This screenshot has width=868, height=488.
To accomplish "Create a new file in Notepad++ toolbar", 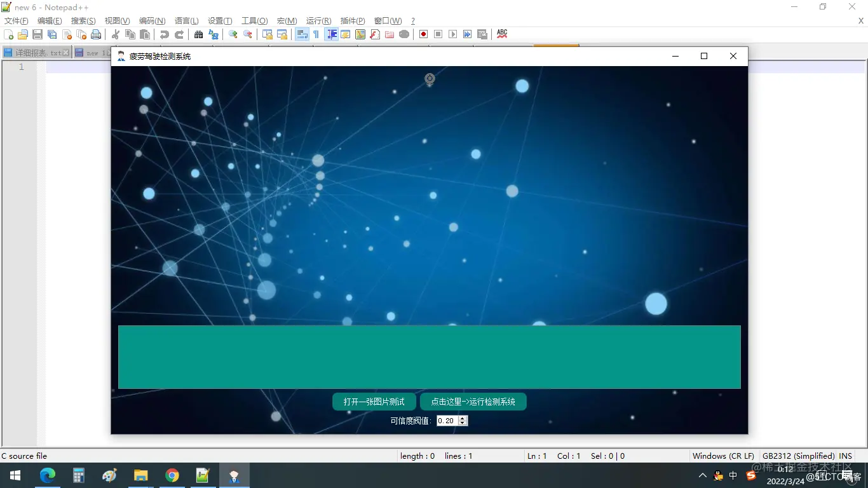I will click(x=8, y=34).
